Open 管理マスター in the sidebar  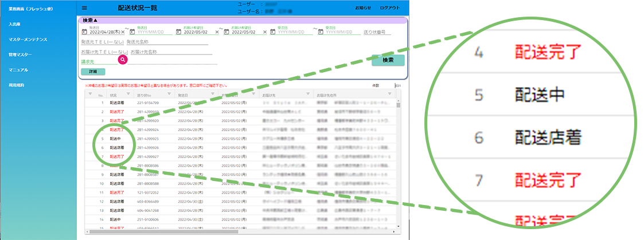(x=20, y=54)
